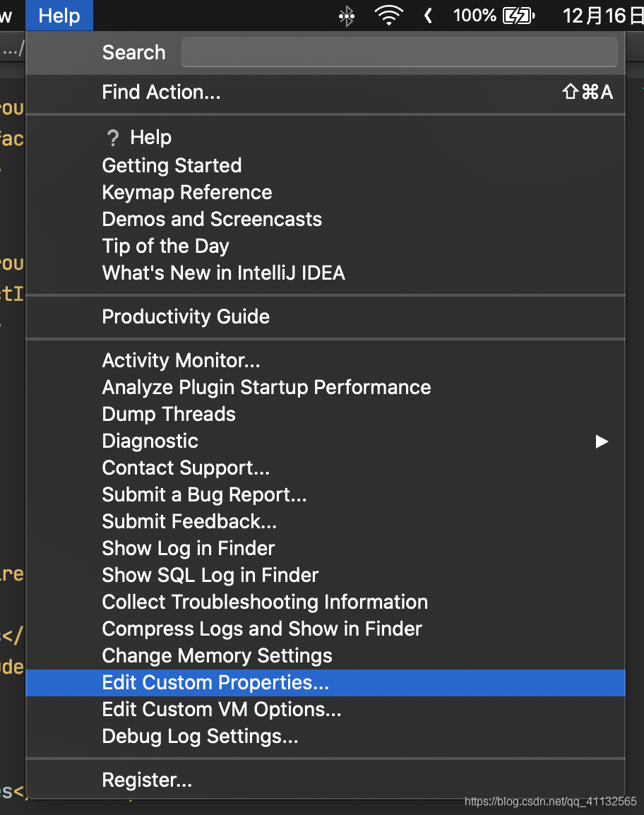Click the left chevron icon in menu bar
Screen dimensions: 644x815
(x=428, y=16)
